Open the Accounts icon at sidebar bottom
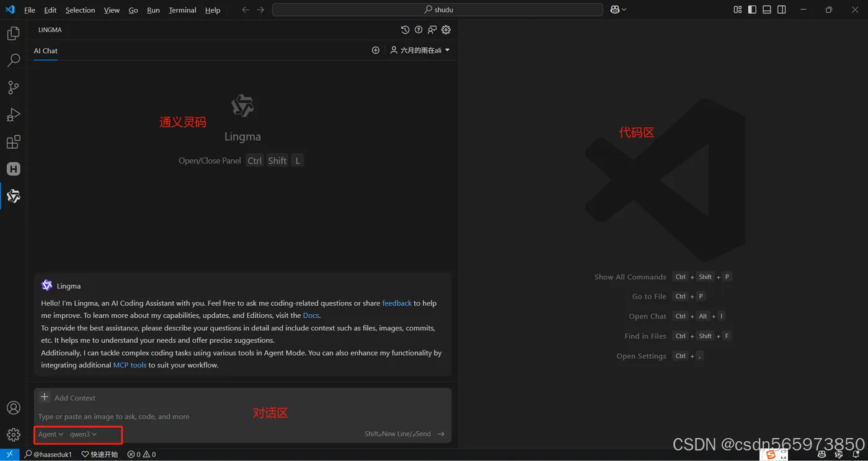 (x=13, y=408)
